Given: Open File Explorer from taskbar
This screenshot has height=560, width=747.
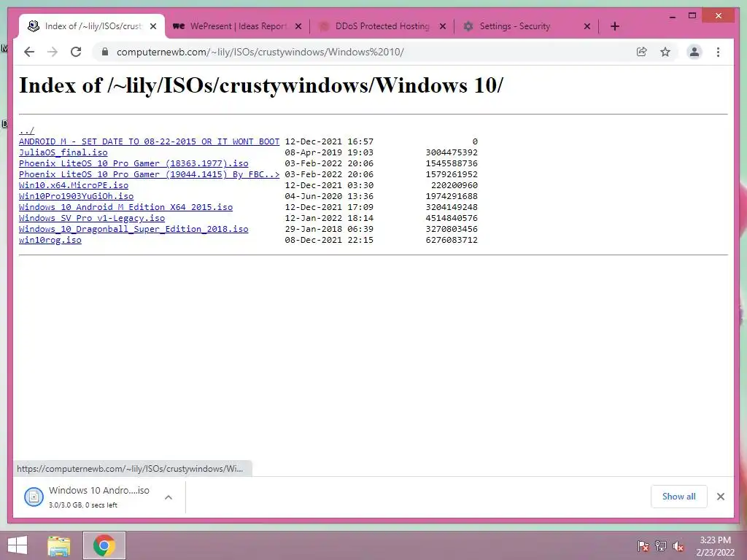Looking at the screenshot, I should [59, 545].
